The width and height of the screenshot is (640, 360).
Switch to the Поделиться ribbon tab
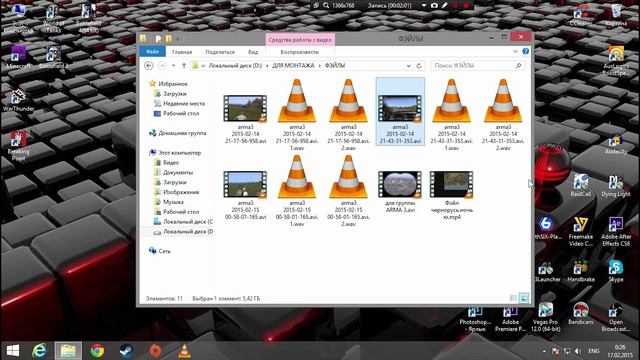click(220, 52)
